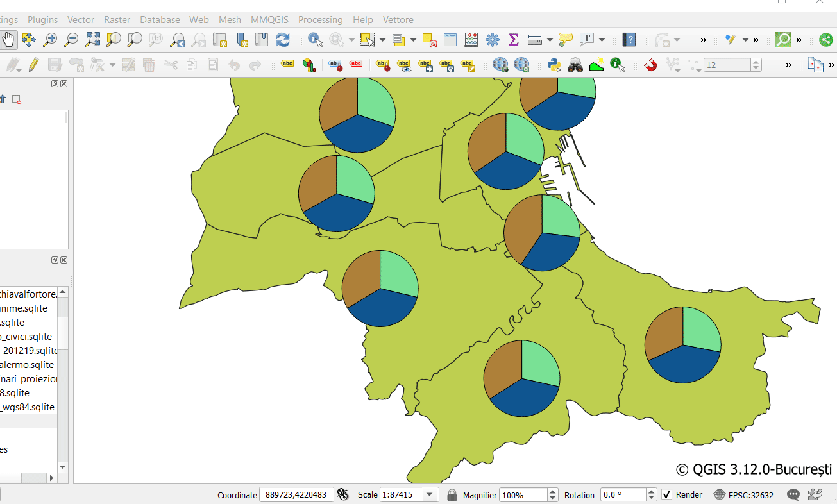Image resolution: width=837 pixels, height=504 pixels.
Task: Open the Measure tool dropdown arrow
Action: (550, 40)
